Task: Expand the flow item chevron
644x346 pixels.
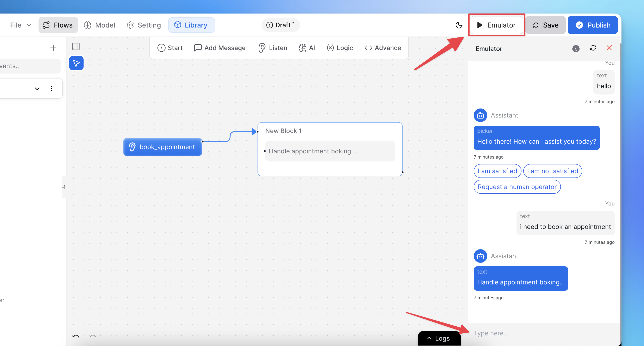Action: [37, 89]
